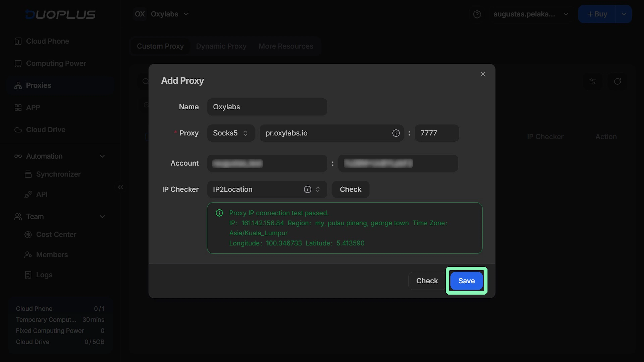Screen dimensions: 644x362
Task: Open Synchronizer page
Action: pos(58,174)
